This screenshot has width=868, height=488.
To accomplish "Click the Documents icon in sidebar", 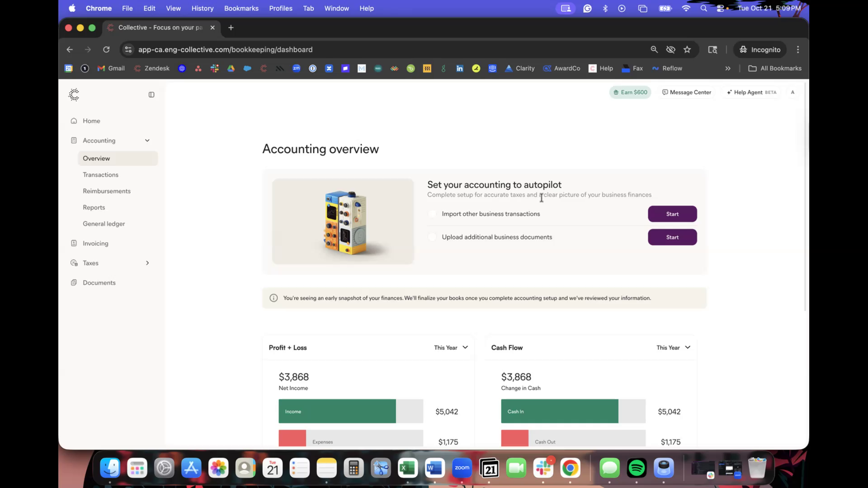I will click(74, 283).
